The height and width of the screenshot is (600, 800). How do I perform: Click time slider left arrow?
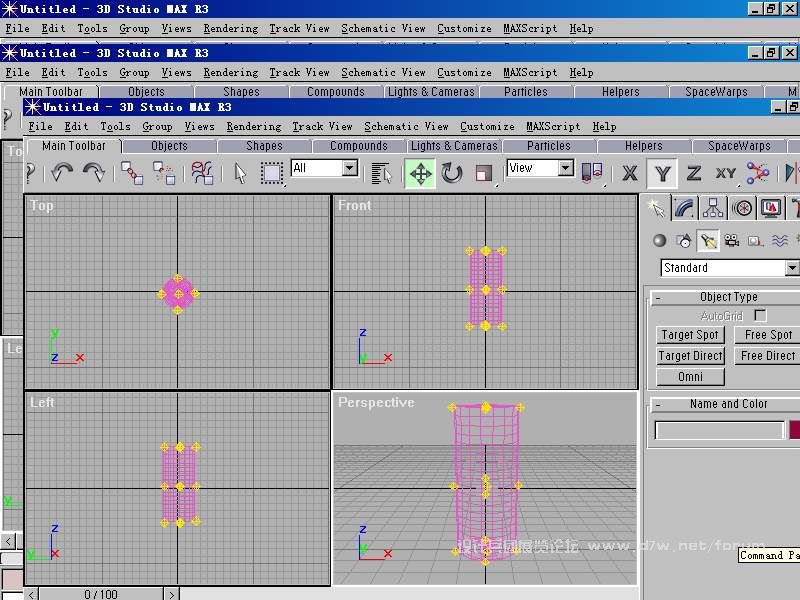coord(31,594)
